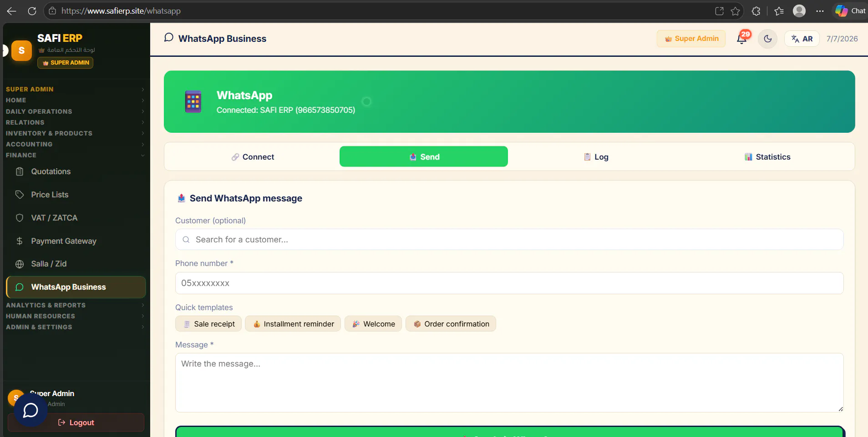Collapse the FINANCE sidebar section

75,155
